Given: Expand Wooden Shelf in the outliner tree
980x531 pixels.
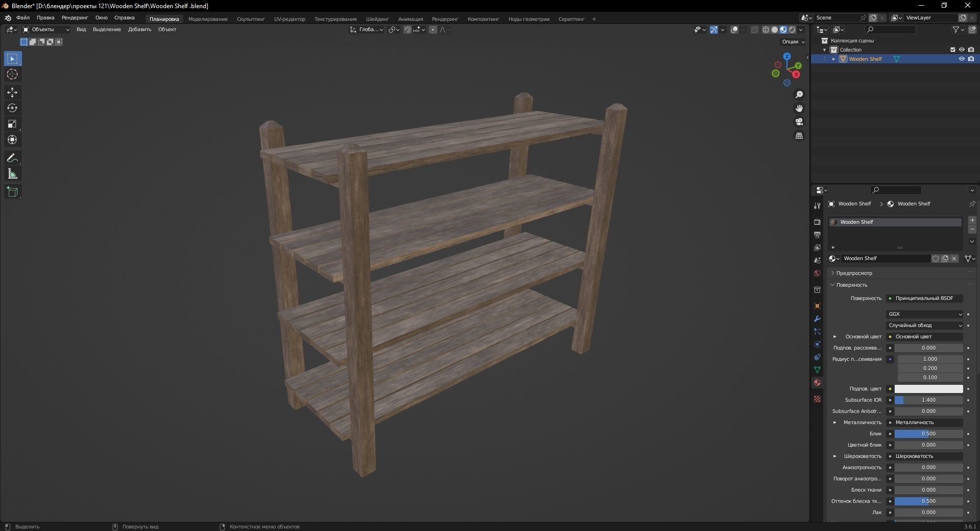Looking at the screenshot, I should point(834,59).
